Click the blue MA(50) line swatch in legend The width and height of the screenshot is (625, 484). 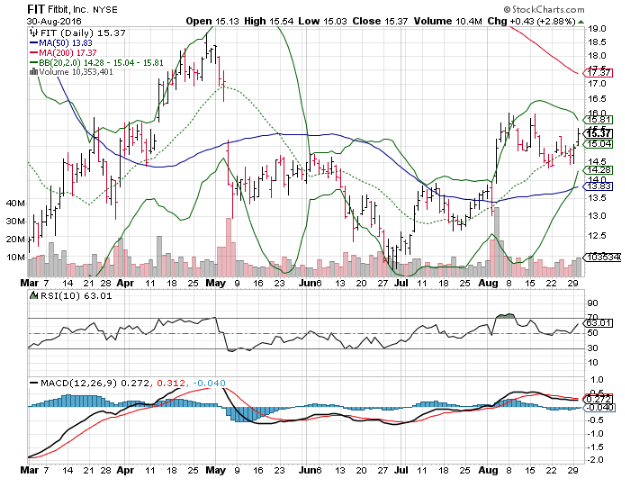(x=34, y=43)
